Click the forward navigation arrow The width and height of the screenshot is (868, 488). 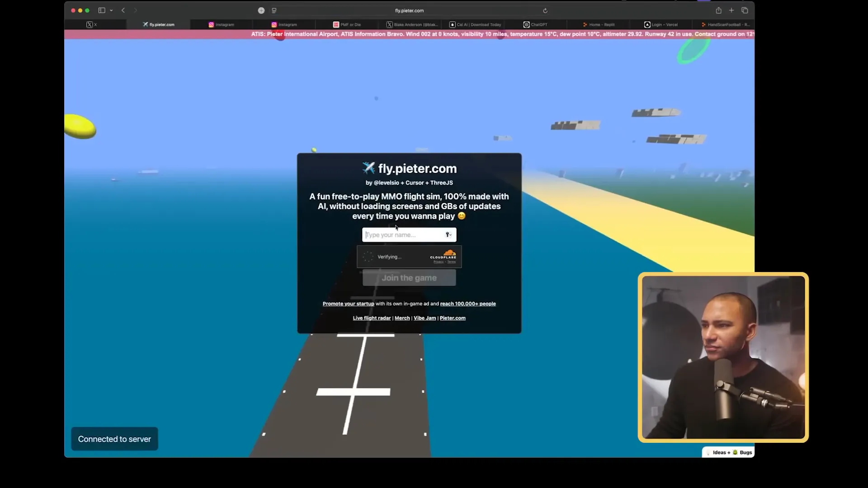135,10
